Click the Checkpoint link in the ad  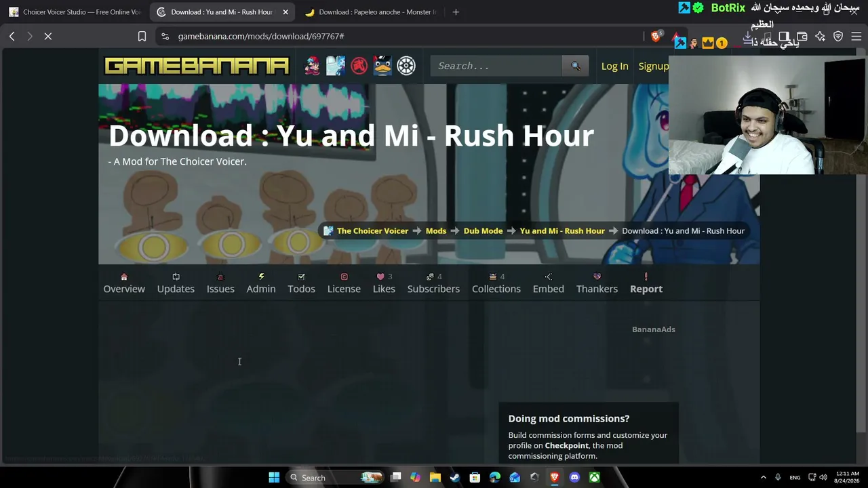(x=567, y=445)
